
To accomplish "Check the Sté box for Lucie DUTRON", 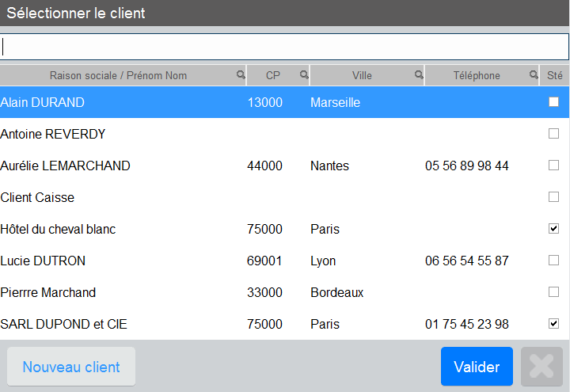I will tap(553, 260).
